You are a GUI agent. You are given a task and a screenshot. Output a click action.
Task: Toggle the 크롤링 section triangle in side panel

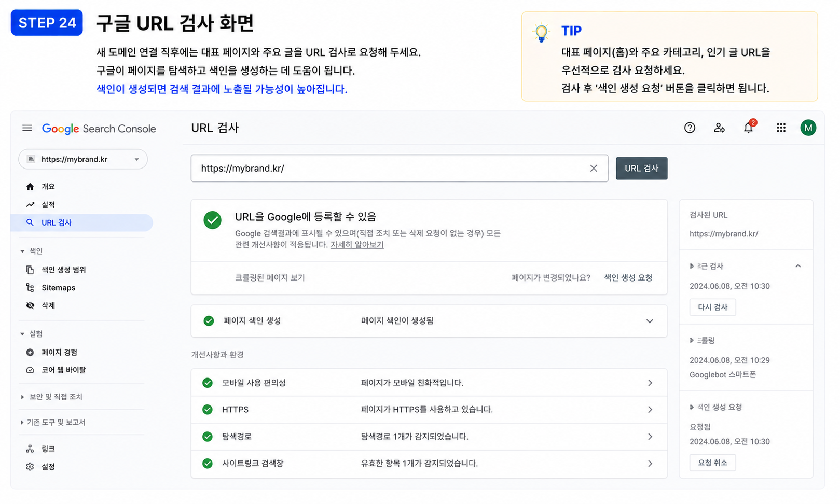point(692,341)
